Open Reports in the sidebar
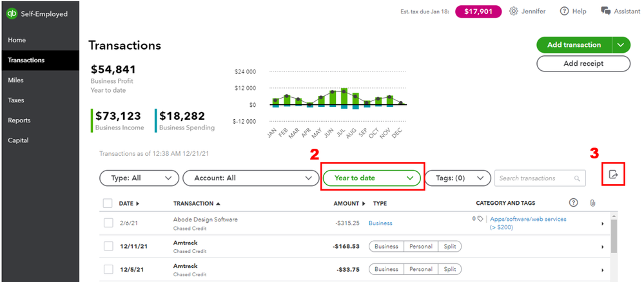 pos(19,120)
